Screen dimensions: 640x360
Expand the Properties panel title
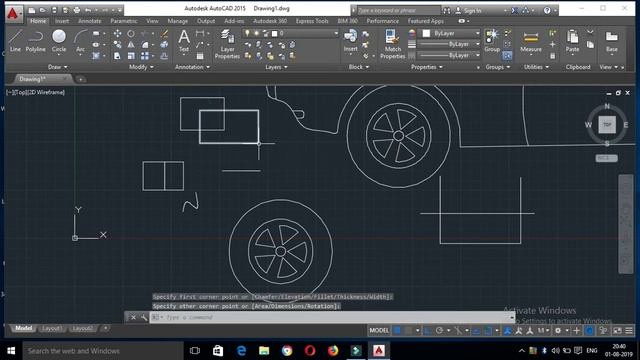[x=427, y=67]
